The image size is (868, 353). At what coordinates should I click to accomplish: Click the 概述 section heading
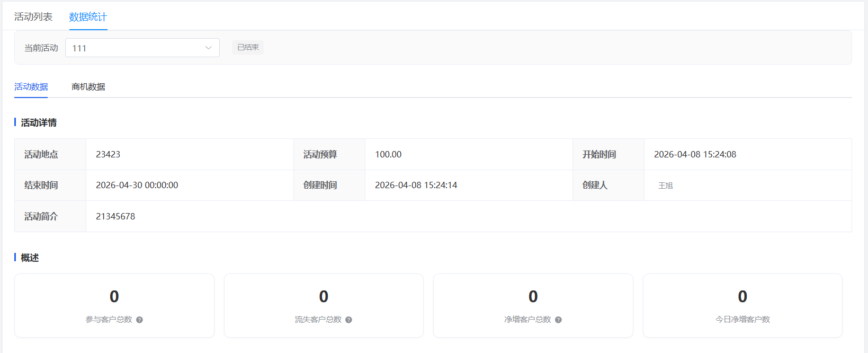point(30,258)
